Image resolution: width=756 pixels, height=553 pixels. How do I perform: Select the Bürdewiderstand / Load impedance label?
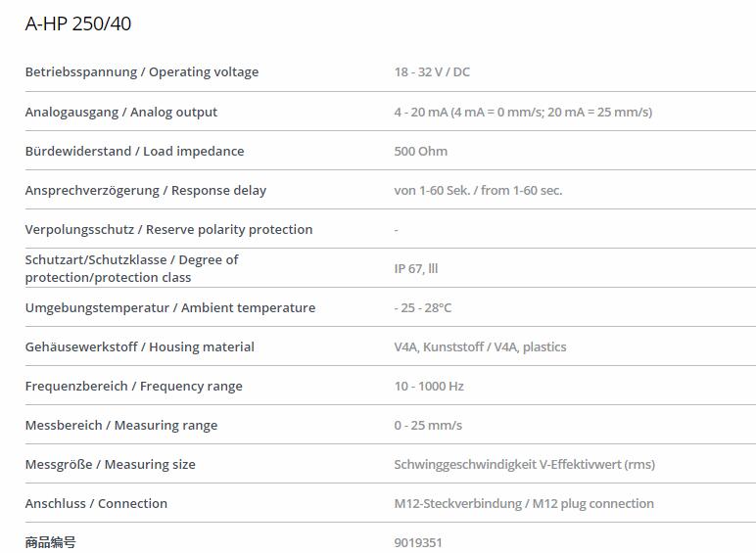point(134,152)
